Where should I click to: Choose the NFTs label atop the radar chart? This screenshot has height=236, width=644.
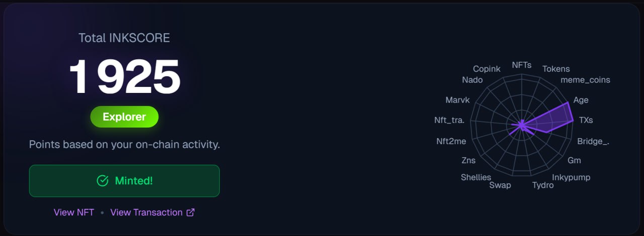click(521, 65)
